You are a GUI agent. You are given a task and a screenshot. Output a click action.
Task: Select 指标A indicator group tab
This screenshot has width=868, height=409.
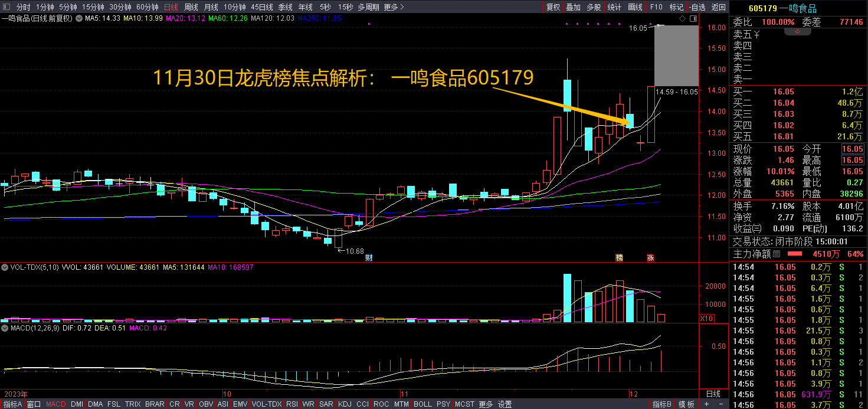[12, 404]
